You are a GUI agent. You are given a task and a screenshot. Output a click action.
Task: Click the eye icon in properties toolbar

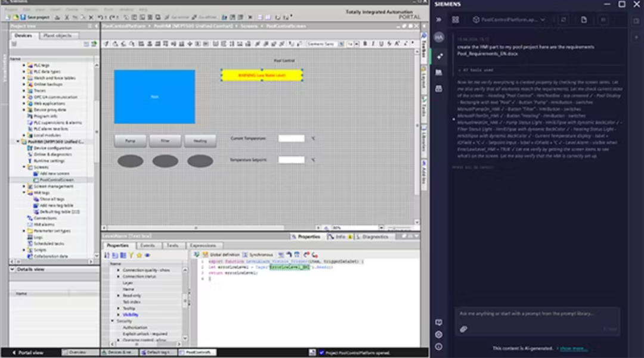(x=147, y=255)
